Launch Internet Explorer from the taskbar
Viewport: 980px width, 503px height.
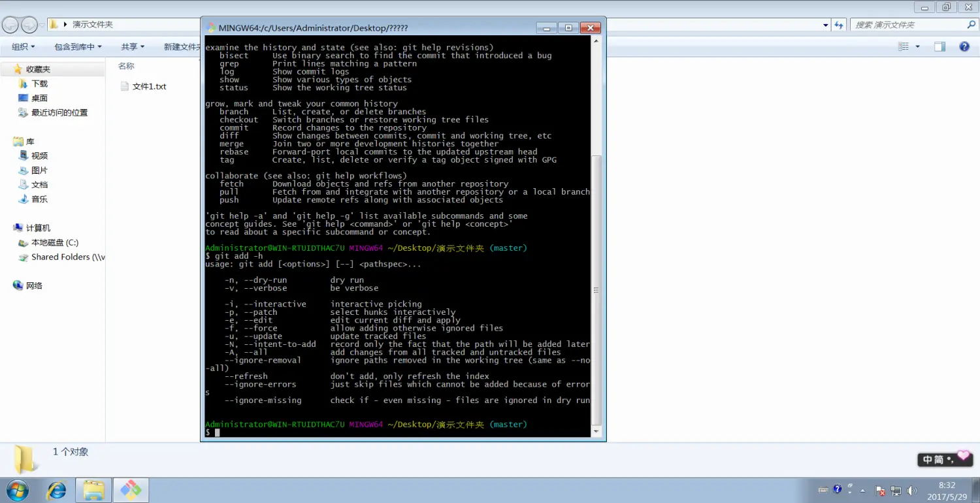[57, 490]
